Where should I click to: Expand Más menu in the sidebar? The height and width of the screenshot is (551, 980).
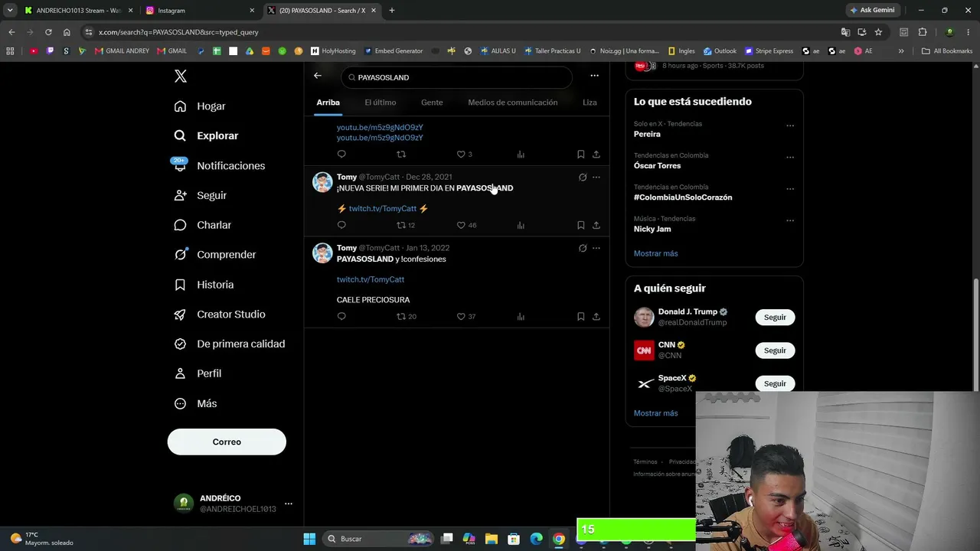196,403
